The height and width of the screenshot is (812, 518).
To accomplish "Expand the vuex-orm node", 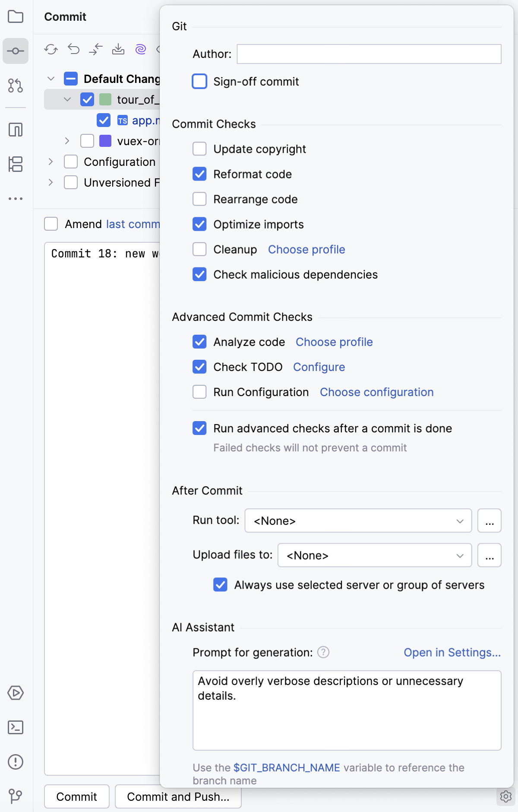I will tap(67, 141).
